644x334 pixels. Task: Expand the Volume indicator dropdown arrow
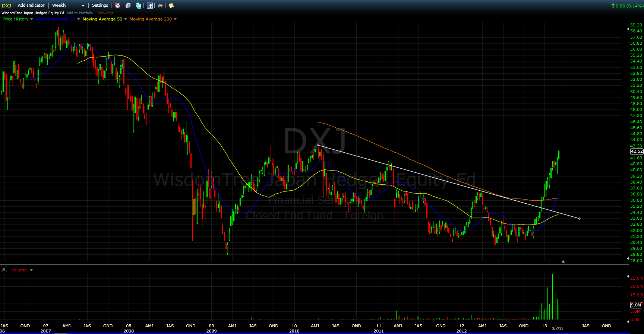point(31,270)
